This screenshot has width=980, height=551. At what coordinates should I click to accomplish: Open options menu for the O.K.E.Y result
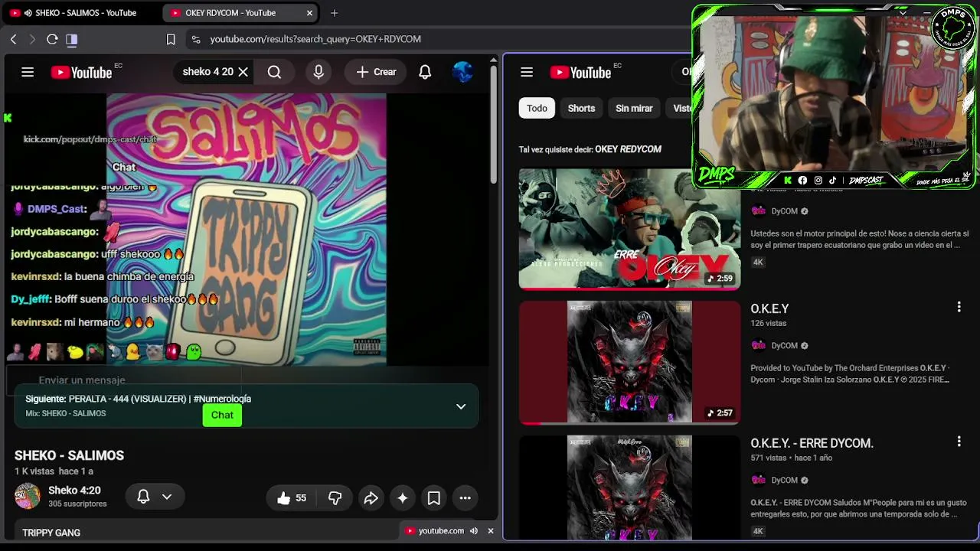click(x=959, y=307)
